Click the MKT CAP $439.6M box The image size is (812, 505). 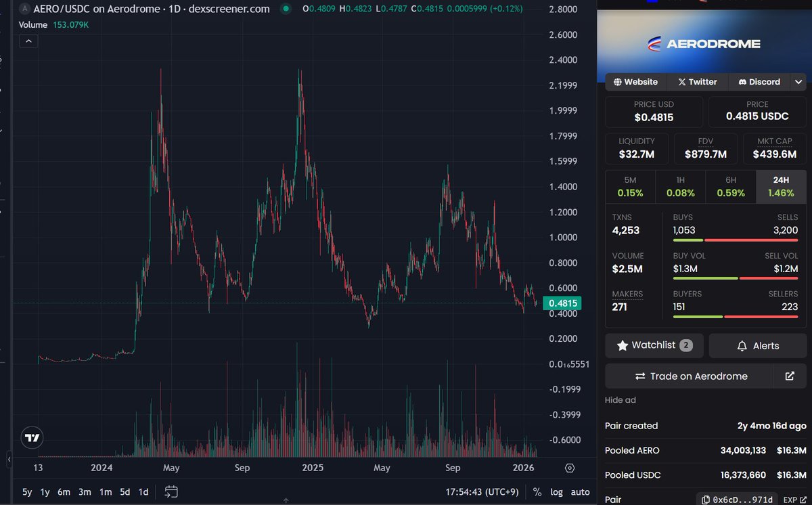coord(775,148)
